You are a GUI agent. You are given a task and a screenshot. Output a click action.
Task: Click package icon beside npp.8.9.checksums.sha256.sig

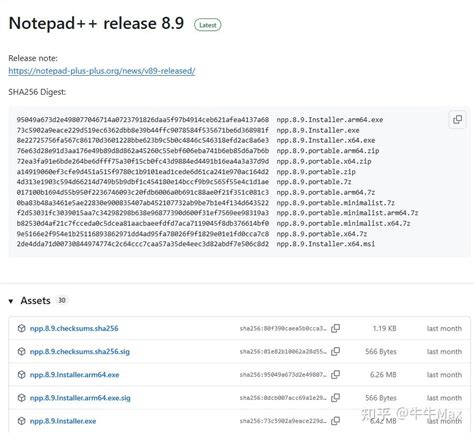coord(21,351)
